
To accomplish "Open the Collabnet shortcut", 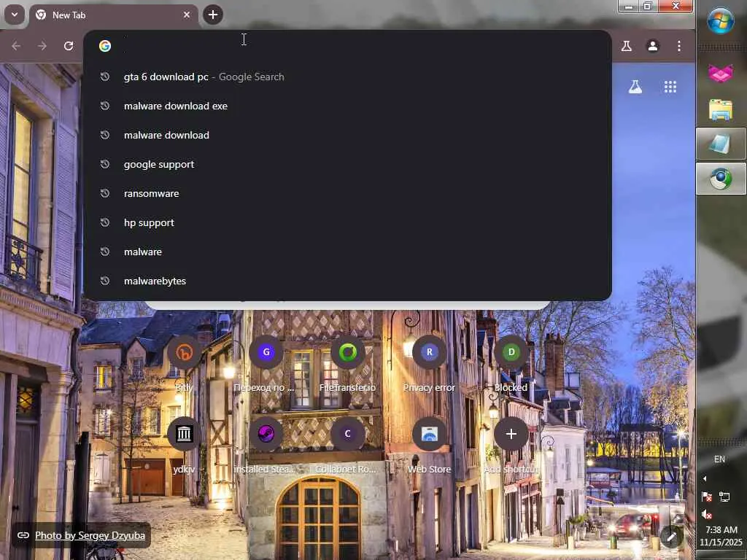I will [347, 446].
